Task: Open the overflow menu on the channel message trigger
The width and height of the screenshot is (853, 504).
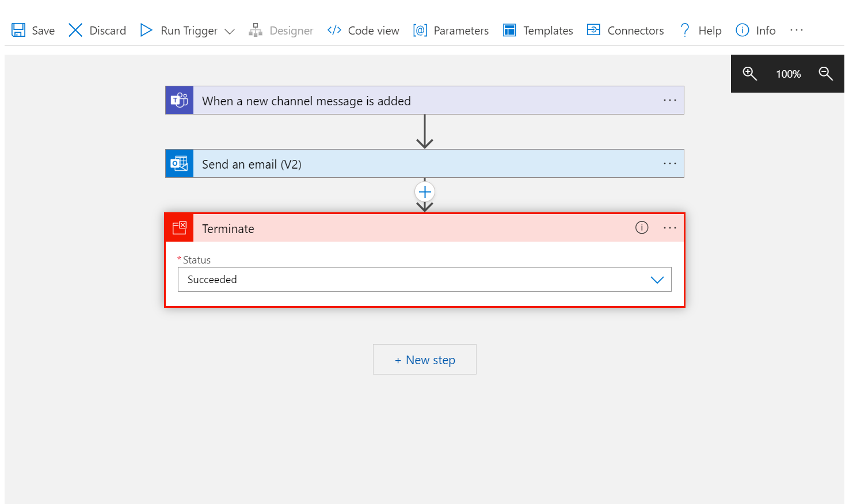Action: tap(669, 100)
